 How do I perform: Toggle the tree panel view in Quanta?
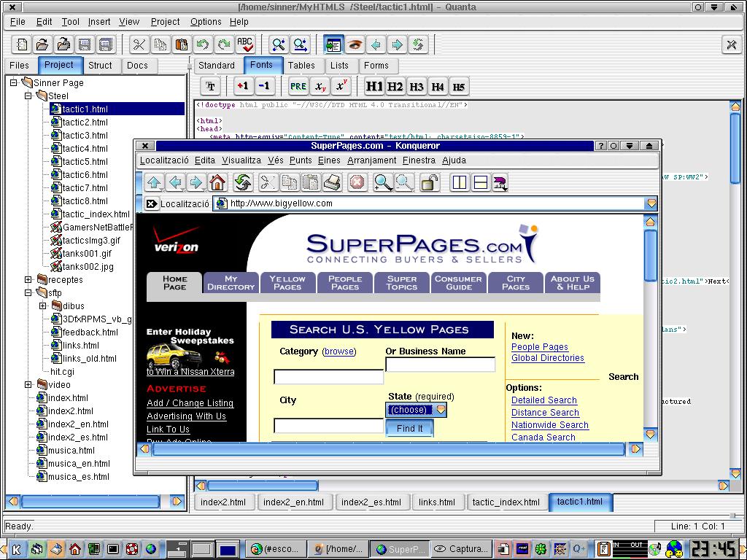[333, 44]
